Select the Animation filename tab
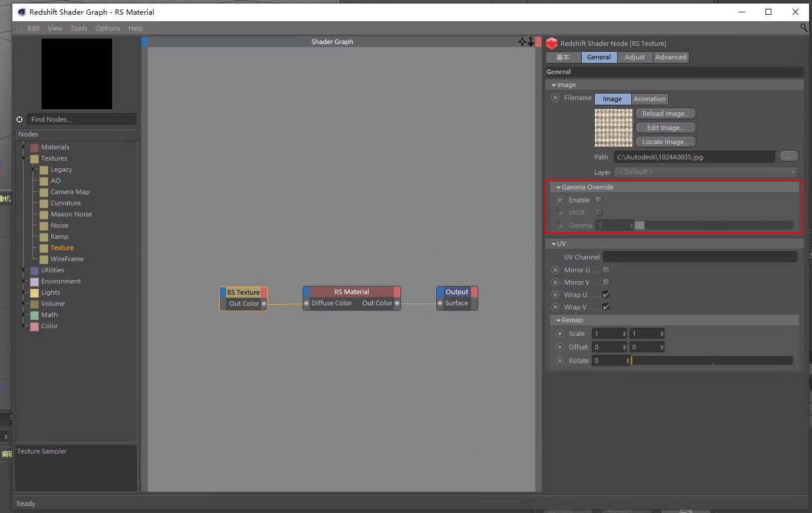This screenshot has width=812, height=513. pos(649,99)
